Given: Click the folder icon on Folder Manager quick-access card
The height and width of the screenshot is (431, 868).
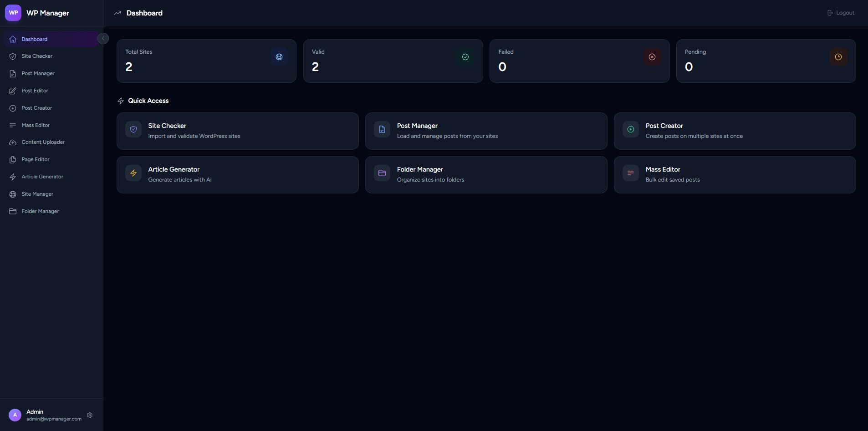Looking at the screenshot, I should [x=382, y=173].
